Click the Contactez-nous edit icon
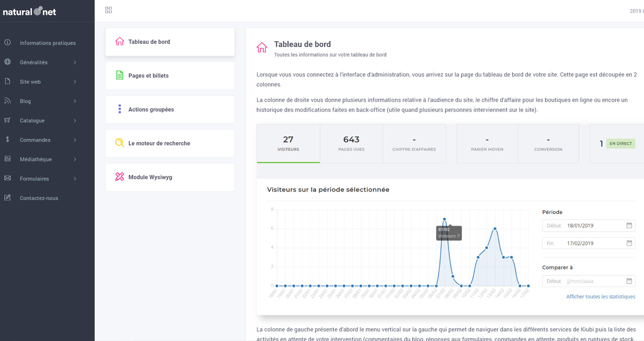644x341 pixels. click(8, 198)
